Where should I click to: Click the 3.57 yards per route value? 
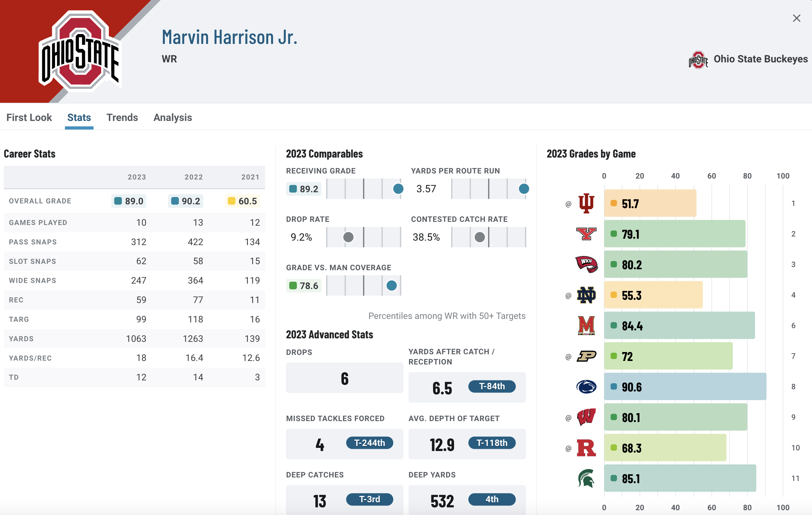[x=426, y=189]
